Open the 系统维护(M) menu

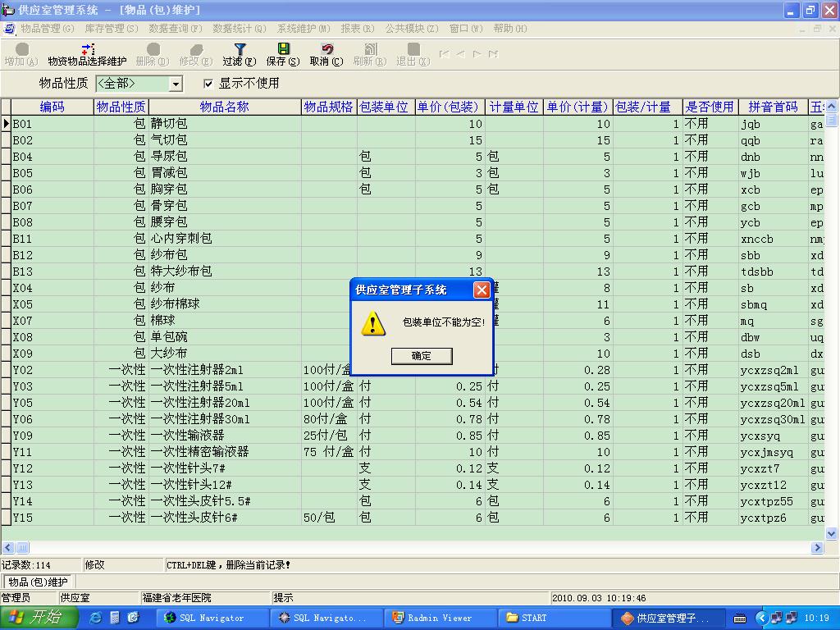coord(304,29)
